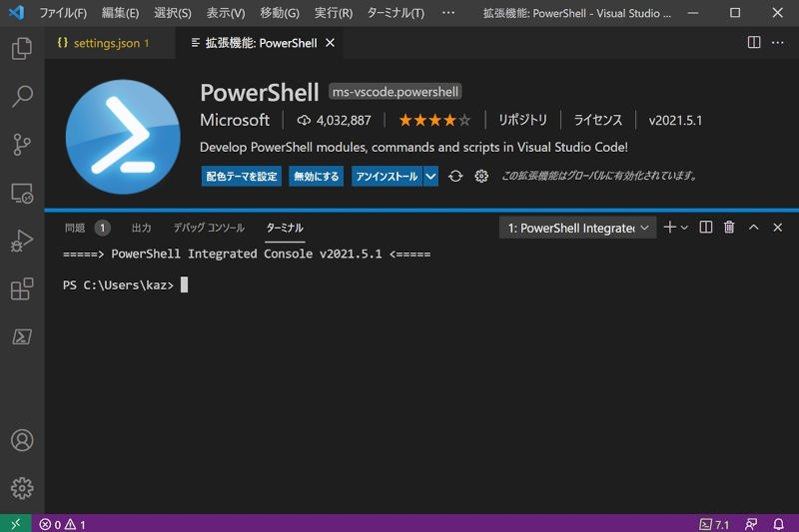The width and height of the screenshot is (799, 532).
Task: Open the 編集(E) menu
Action: [x=120, y=13]
